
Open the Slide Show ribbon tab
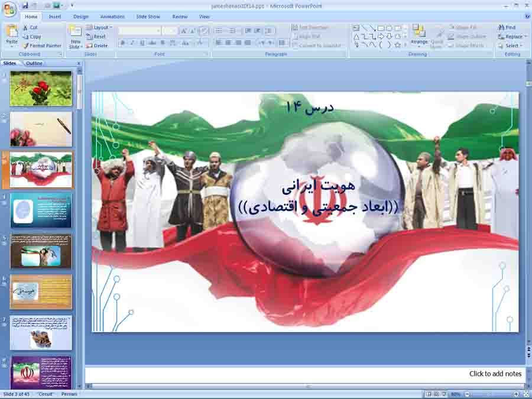[x=148, y=17]
